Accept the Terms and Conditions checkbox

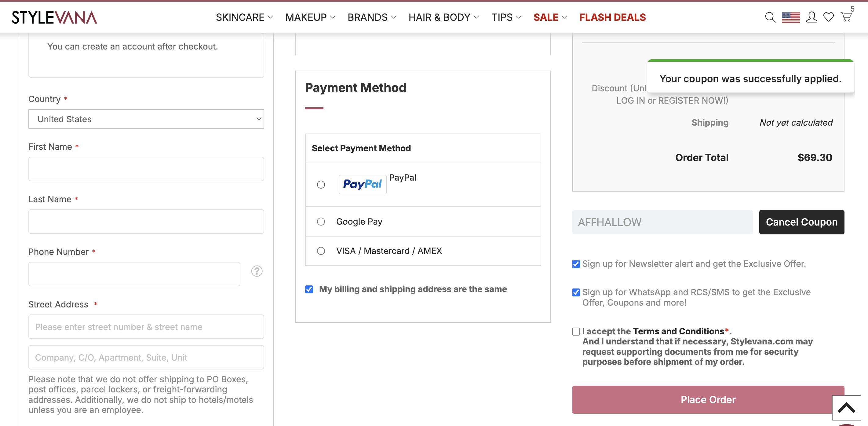[x=576, y=332]
